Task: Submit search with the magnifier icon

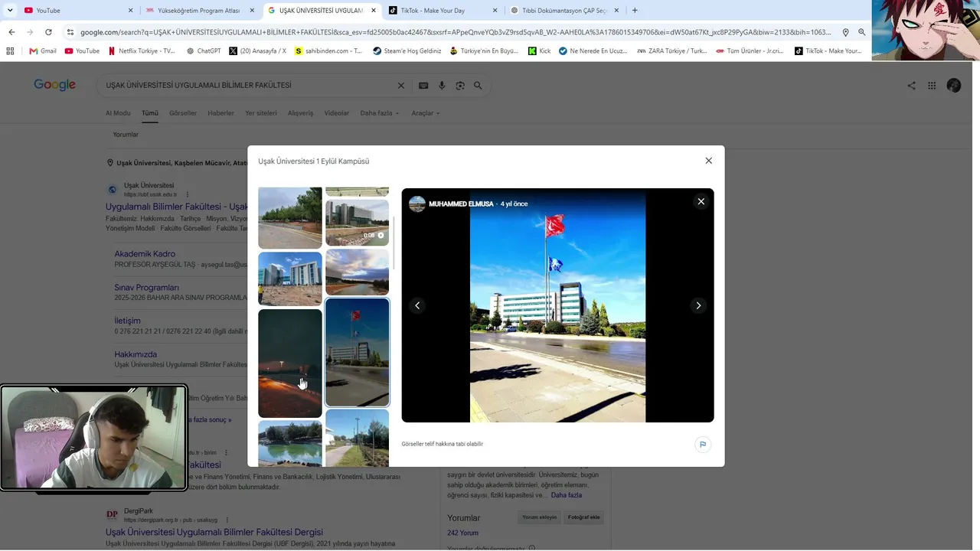Action: tap(478, 86)
